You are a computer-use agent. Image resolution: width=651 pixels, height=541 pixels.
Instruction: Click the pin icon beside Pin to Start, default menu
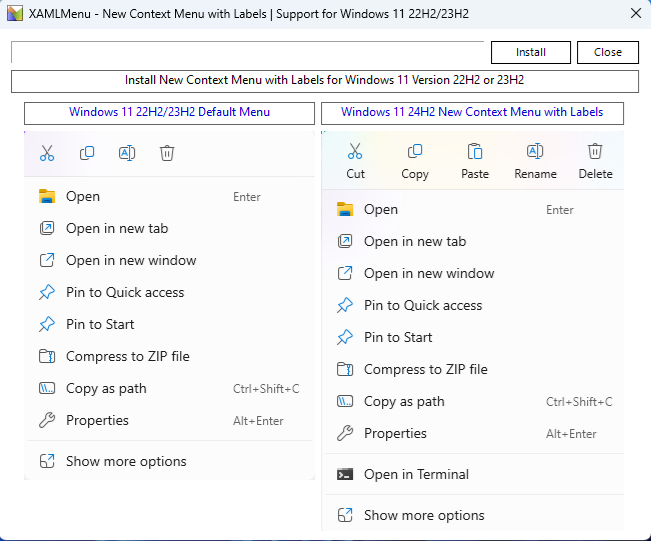point(47,324)
